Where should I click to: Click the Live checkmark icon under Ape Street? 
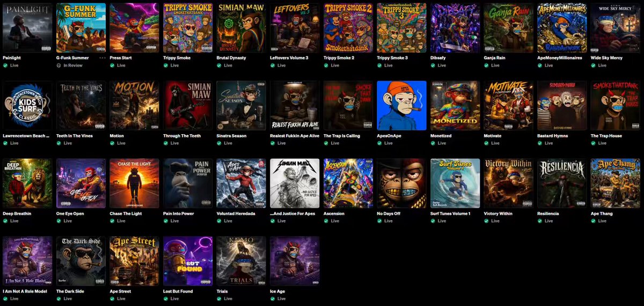[x=112, y=298]
